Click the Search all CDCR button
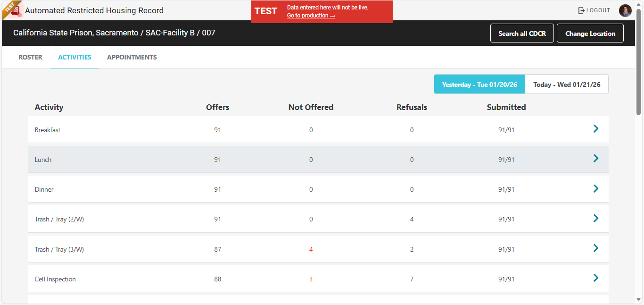This screenshot has width=644, height=305. [522, 34]
